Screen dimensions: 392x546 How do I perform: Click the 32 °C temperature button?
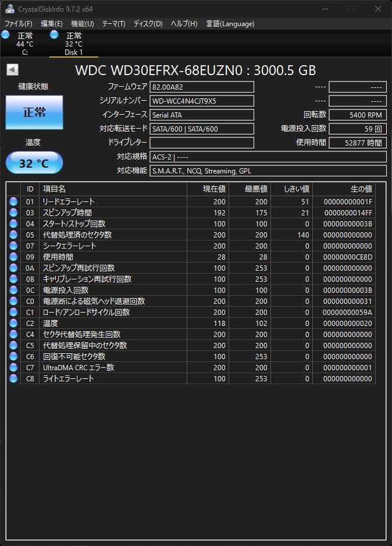[34, 162]
